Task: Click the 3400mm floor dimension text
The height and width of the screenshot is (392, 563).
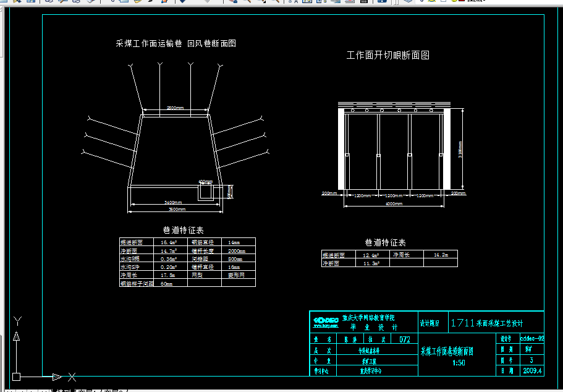Action: pyautogui.click(x=173, y=202)
